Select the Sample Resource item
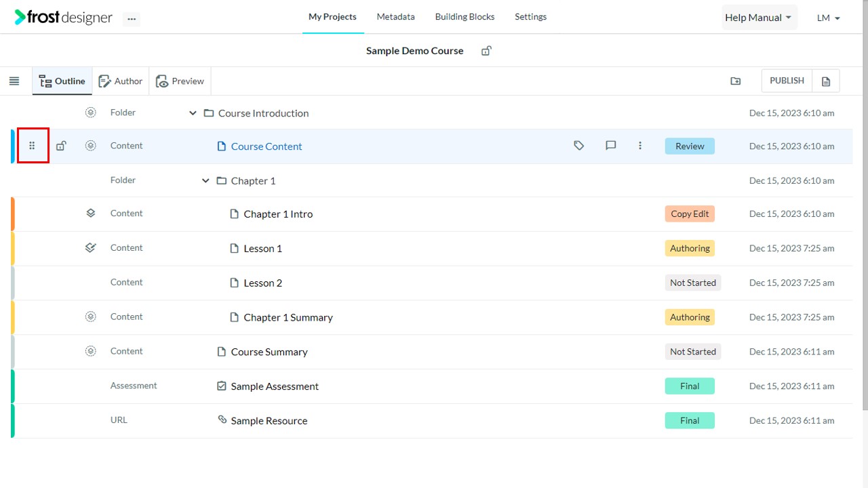The image size is (868, 488). [269, 421]
